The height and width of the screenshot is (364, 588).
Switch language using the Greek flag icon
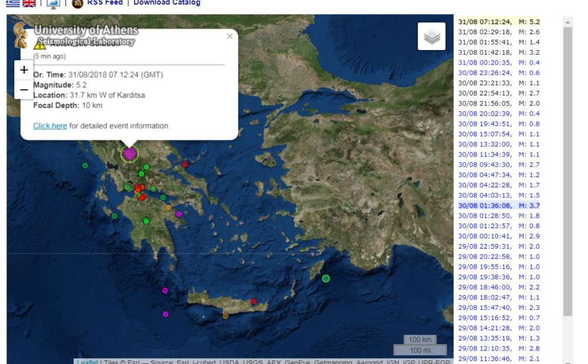pyautogui.click(x=12, y=3)
